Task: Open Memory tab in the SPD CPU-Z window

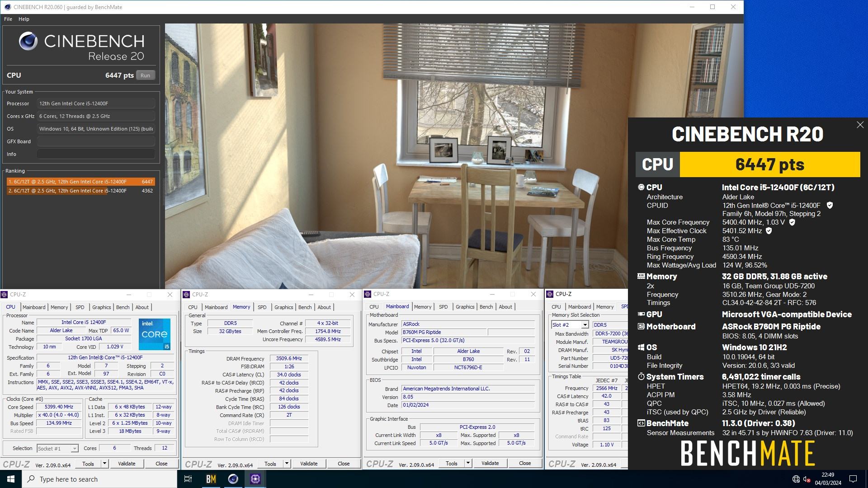Action: point(605,307)
